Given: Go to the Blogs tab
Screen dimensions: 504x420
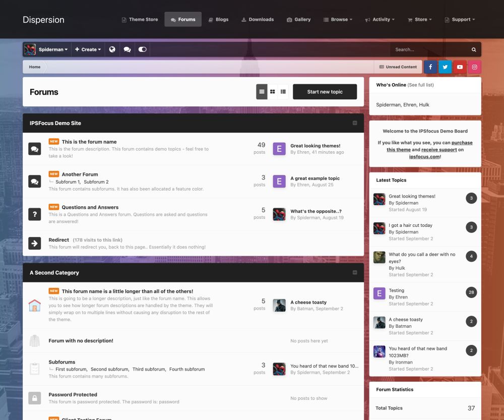Looking at the screenshot, I should click(219, 19).
